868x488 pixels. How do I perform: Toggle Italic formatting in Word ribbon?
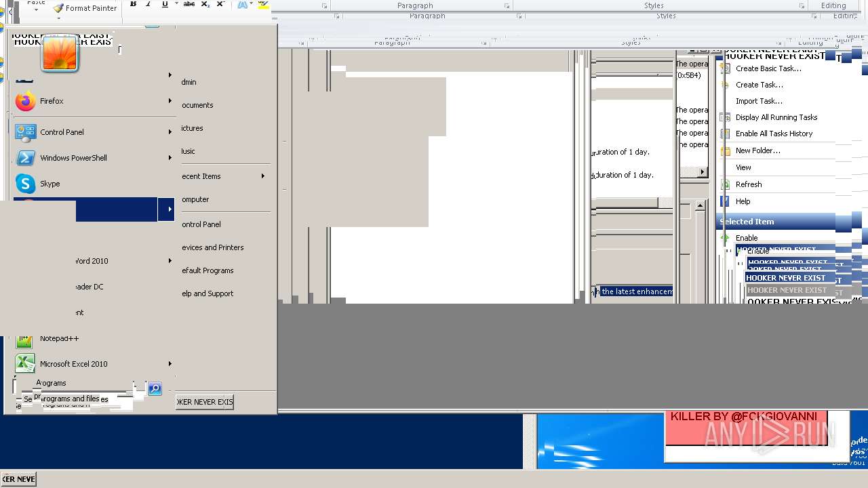point(148,4)
